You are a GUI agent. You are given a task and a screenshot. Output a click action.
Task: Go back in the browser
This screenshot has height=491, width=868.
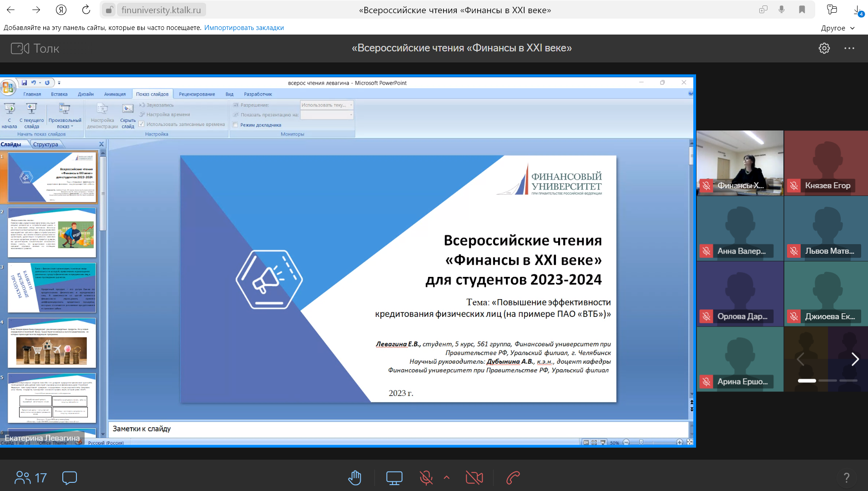pyautogui.click(x=11, y=10)
